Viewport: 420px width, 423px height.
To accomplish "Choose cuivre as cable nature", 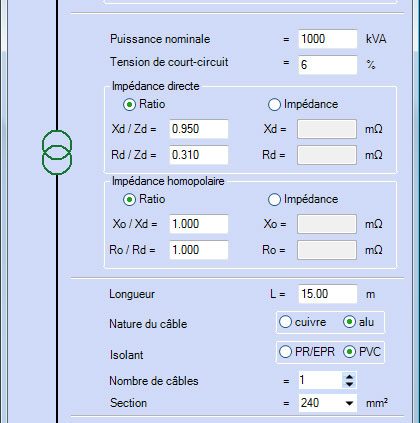I will click(285, 322).
